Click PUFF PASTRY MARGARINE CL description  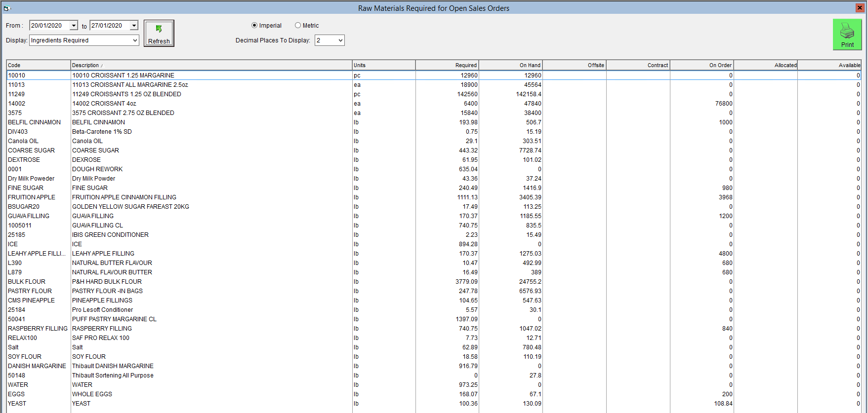coord(114,319)
